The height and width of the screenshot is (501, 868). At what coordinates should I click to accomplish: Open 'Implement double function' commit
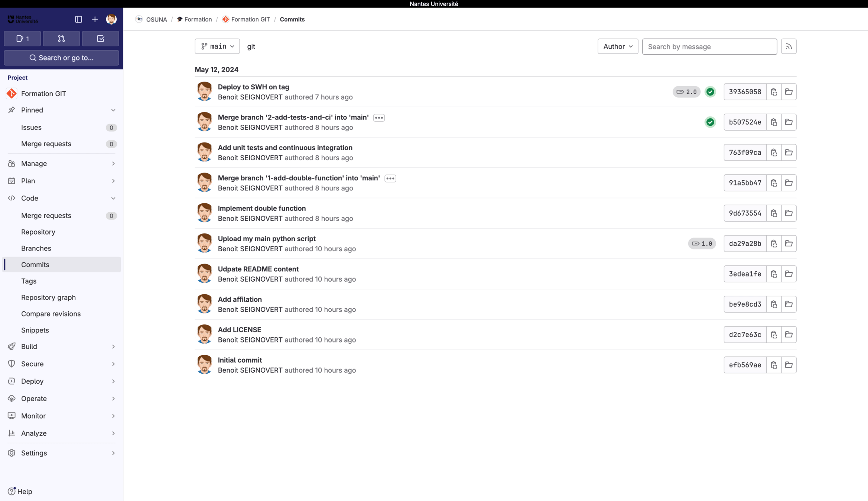(261, 208)
